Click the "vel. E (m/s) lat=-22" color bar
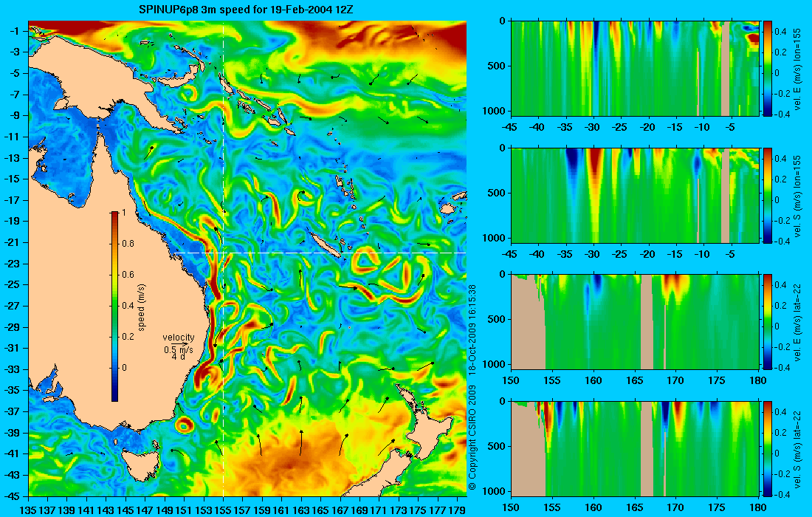This screenshot has height=517, width=812. (x=768, y=322)
